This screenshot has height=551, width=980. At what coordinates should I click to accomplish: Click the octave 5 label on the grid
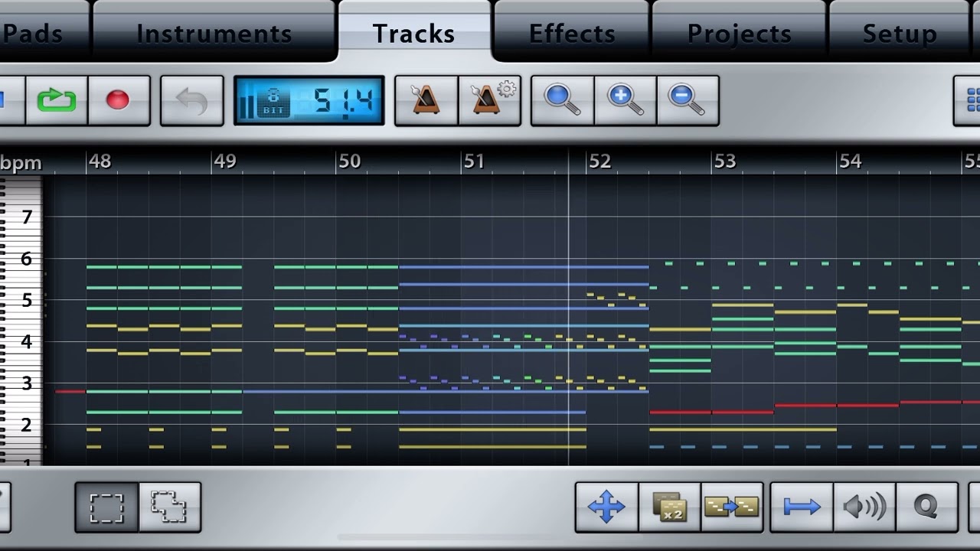28,301
